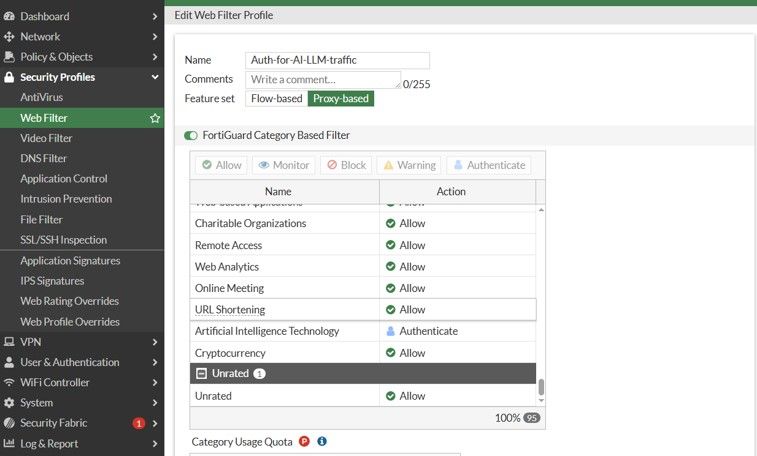Click the WiFi Controller signal icon
Viewport: 757px width, 456px height.
tap(9, 382)
